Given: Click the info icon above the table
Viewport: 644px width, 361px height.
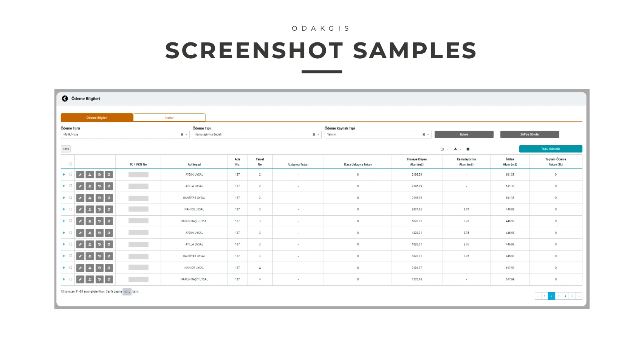Looking at the screenshot, I should click(468, 149).
